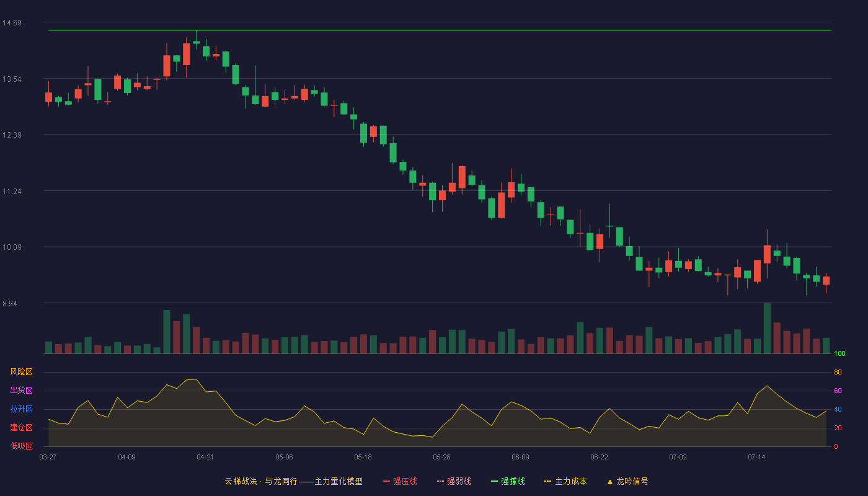The height and width of the screenshot is (496, 868).
Task: Click the tallest volume bar near 07-14
Action: 767,328
